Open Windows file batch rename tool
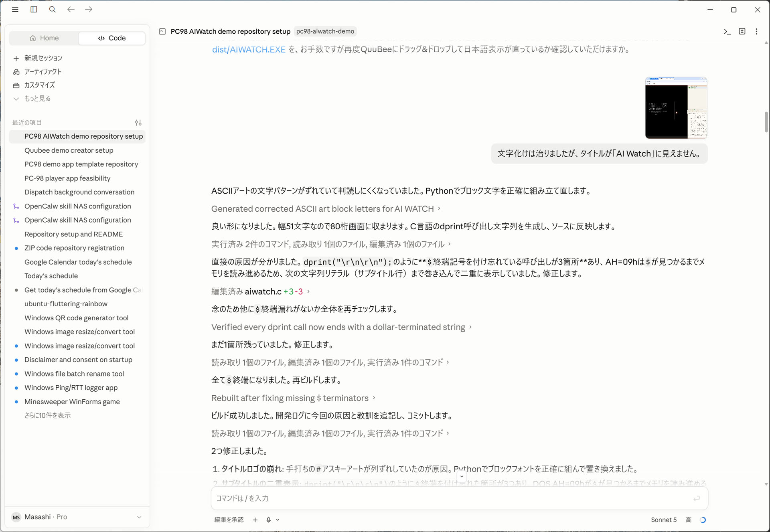770x532 pixels. (77, 374)
